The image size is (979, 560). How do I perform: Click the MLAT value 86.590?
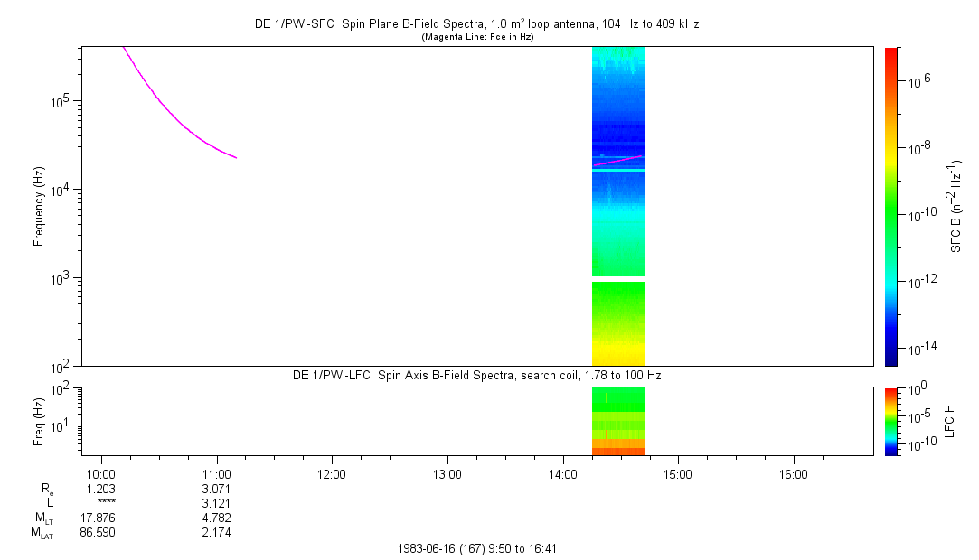[x=98, y=532]
